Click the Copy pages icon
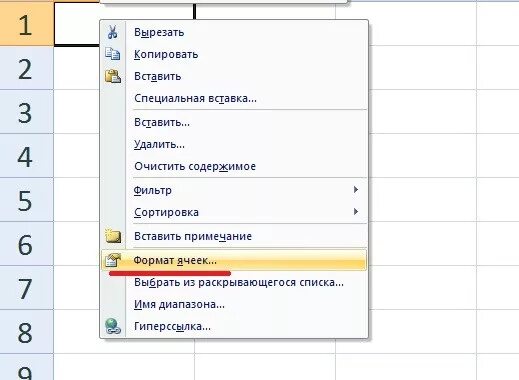Screen dimensions: 519x380 (113, 54)
